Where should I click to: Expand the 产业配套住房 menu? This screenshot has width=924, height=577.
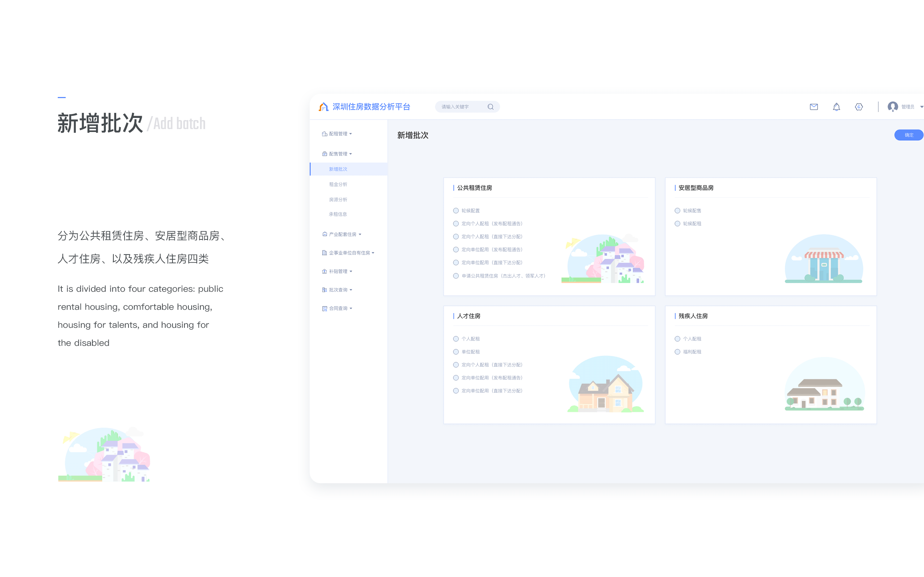343,234
